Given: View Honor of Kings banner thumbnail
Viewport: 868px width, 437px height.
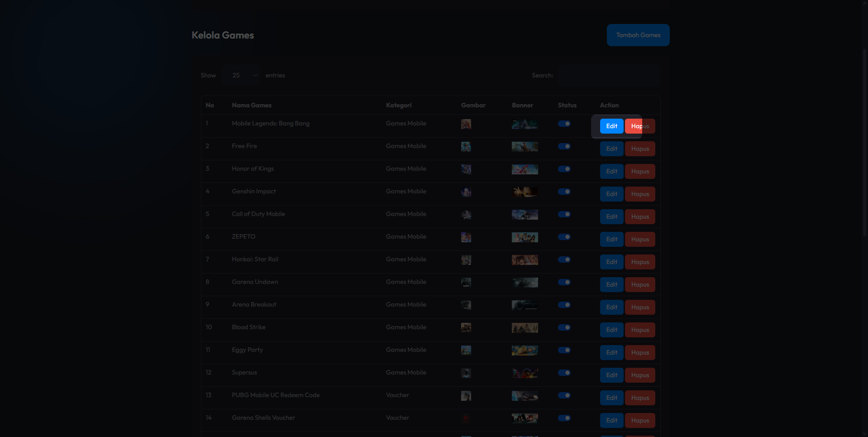Looking at the screenshot, I should 525,169.
